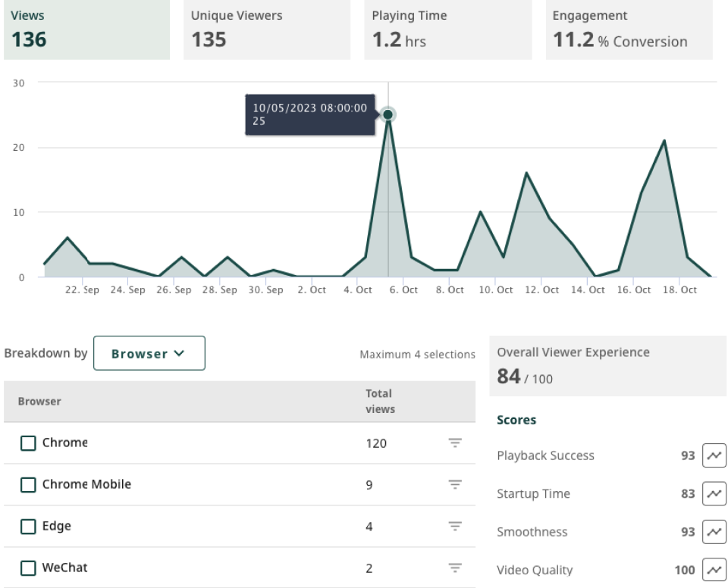Image resolution: width=728 pixels, height=588 pixels.
Task: Check the Chrome browser checkbox
Action: 28,443
